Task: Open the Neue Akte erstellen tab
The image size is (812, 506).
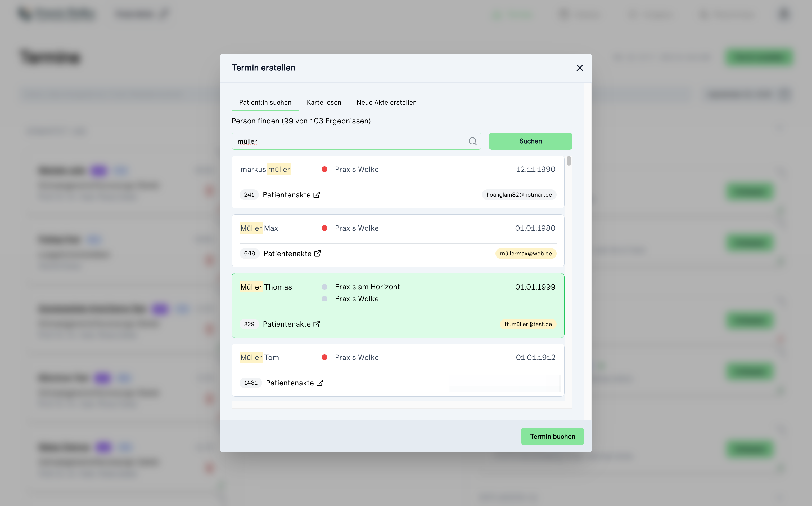Action: pyautogui.click(x=386, y=103)
